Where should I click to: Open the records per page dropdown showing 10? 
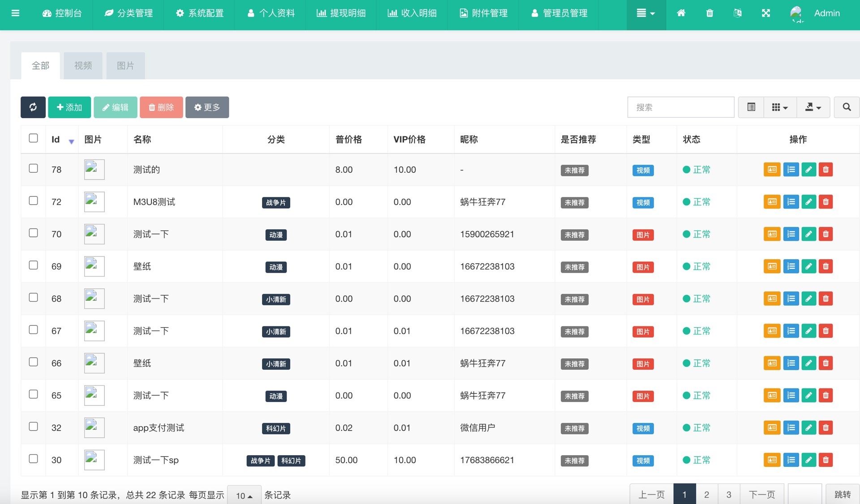tap(244, 495)
